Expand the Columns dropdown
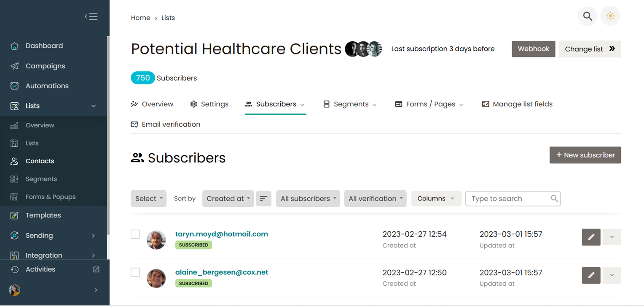Screen dimensions: 644x306 436,198
